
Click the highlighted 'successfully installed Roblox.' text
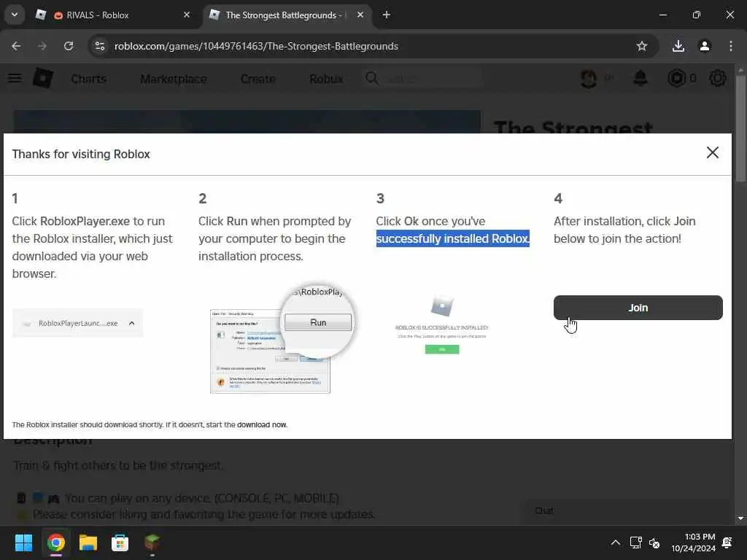[x=452, y=238]
